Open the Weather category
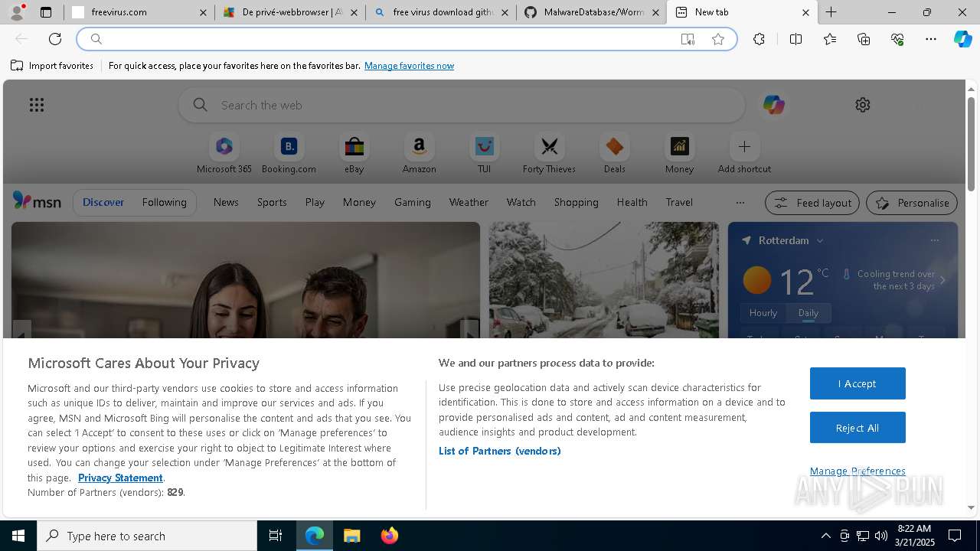 tap(469, 202)
